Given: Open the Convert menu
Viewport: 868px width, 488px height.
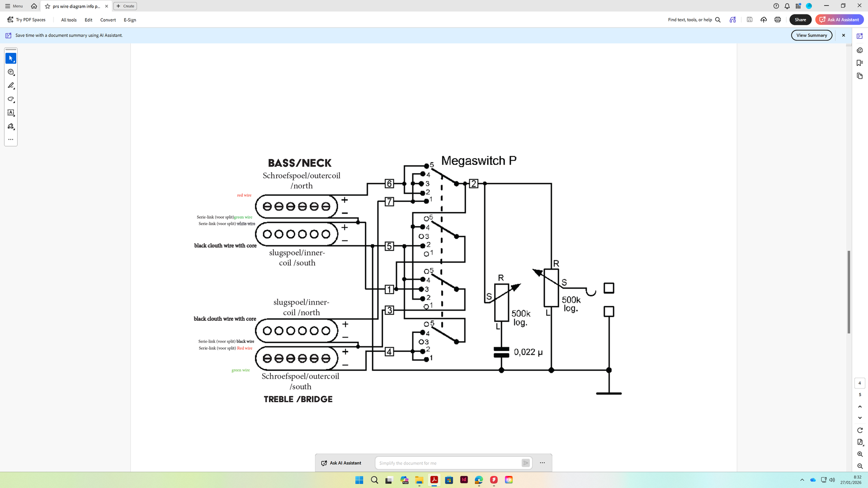Looking at the screenshot, I should click(108, 20).
